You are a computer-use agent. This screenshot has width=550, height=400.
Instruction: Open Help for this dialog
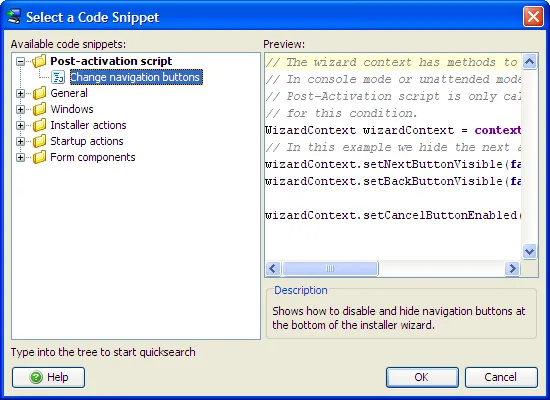pos(48,377)
